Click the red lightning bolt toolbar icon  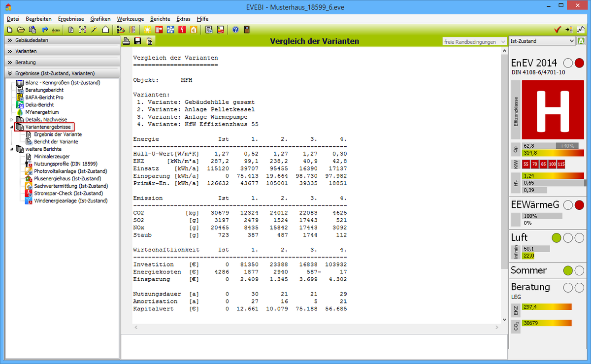click(182, 30)
